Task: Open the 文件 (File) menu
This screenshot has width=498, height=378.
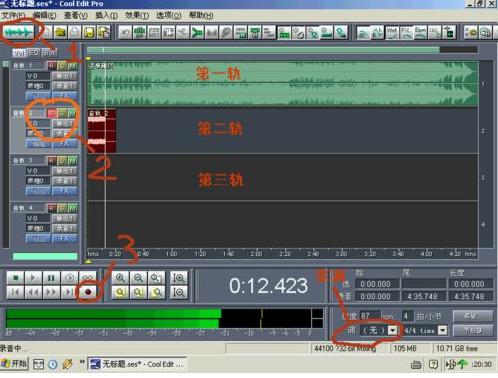Action: pos(13,15)
